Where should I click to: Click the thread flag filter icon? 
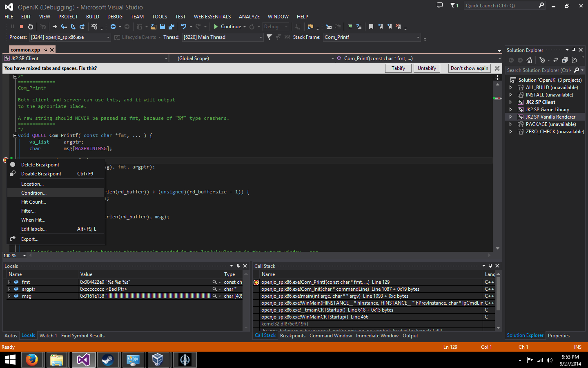click(269, 37)
